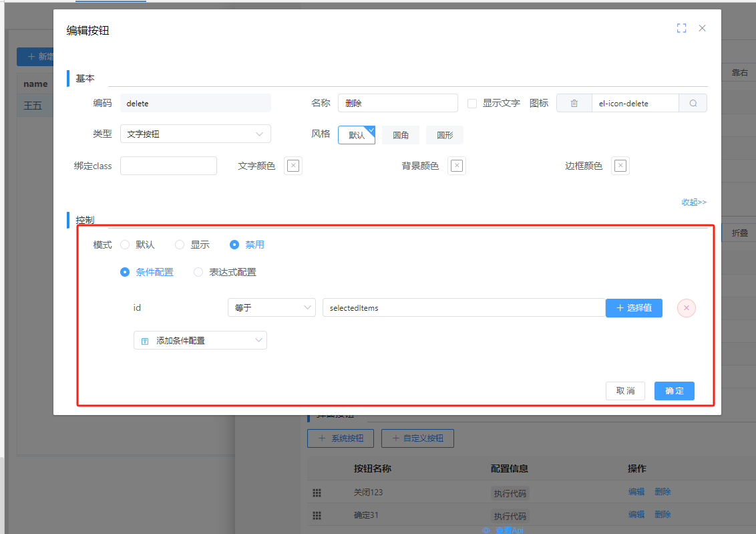The height and width of the screenshot is (534, 756).
Task: Clear the 背景颜色 value with its X icon
Action: (456, 165)
